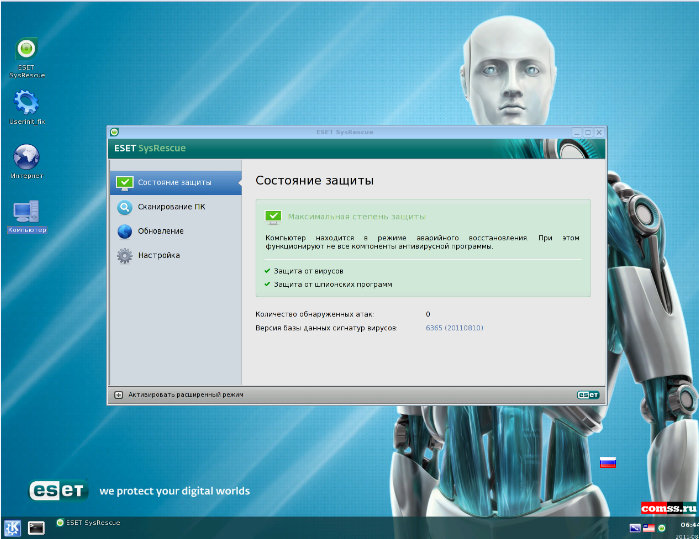Activate advanced mode via Активировать расширенный режим
Viewport: 699px width, 539px height.
(x=186, y=395)
